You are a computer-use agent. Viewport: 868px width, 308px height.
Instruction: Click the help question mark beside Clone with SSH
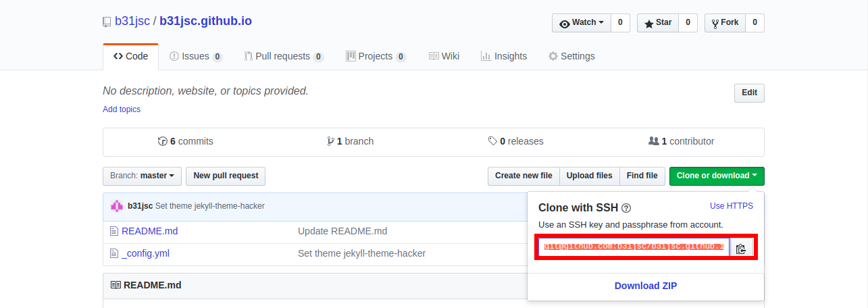coord(626,208)
